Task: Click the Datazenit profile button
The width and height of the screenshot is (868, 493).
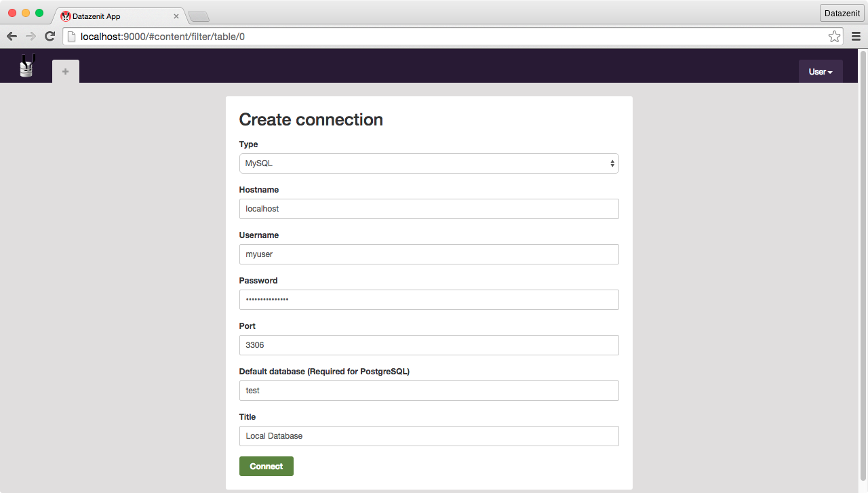Action: [x=842, y=13]
